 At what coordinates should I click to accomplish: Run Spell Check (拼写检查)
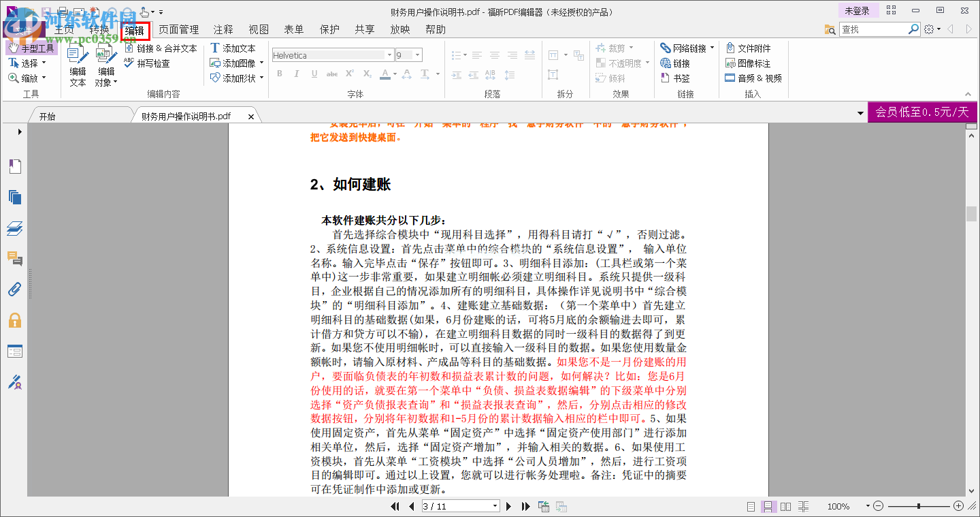pyautogui.click(x=147, y=63)
